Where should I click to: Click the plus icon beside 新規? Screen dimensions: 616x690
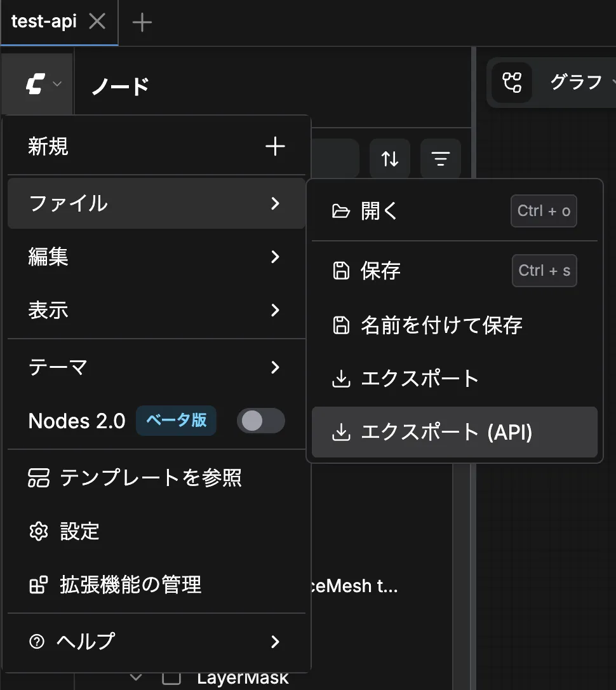click(x=275, y=147)
